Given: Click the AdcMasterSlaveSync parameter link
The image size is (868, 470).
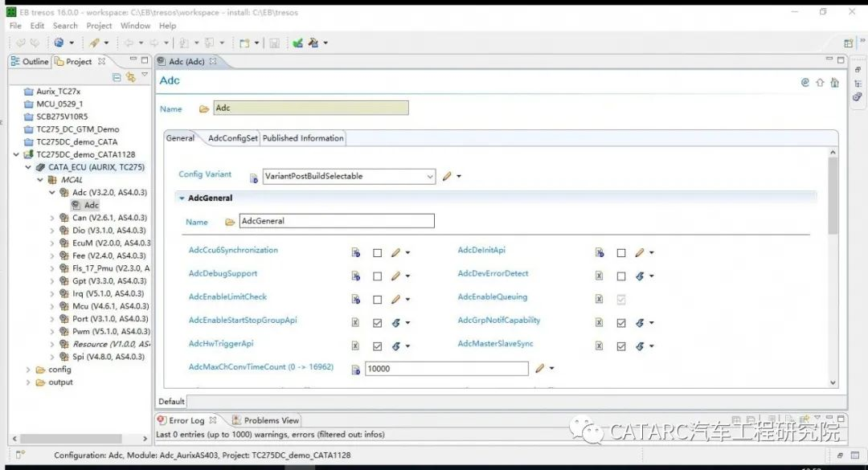Looking at the screenshot, I should (x=495, y=344).
